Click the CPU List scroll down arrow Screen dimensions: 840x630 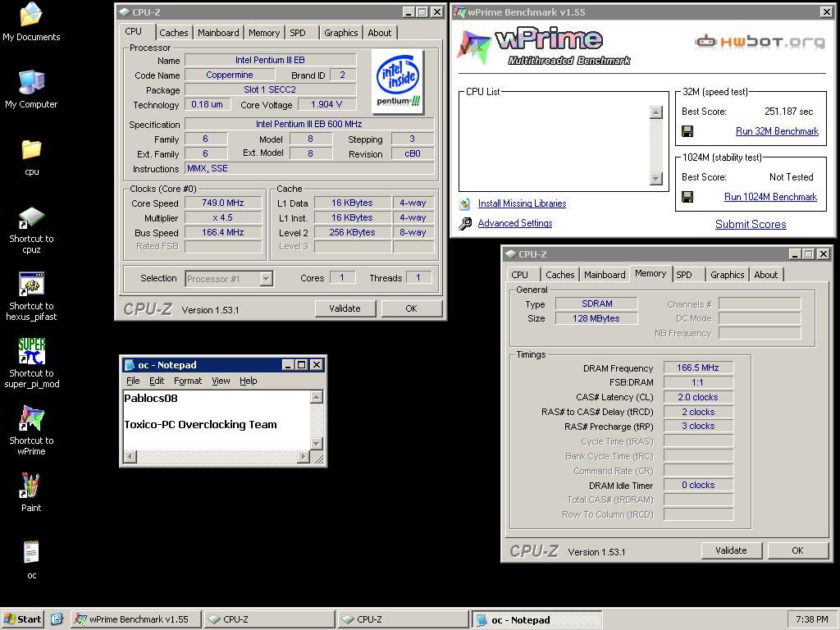pyautogui.click(x=655, y=179)
